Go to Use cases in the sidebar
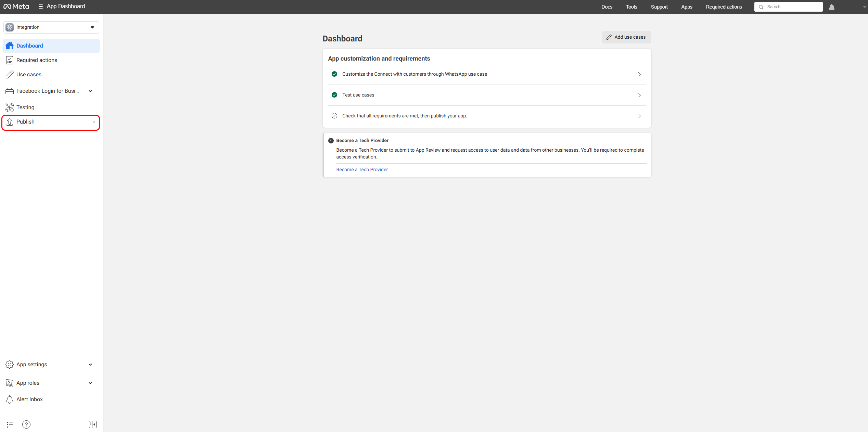The image size is (868, 432). pyautogui.click(x=51, y=75)
